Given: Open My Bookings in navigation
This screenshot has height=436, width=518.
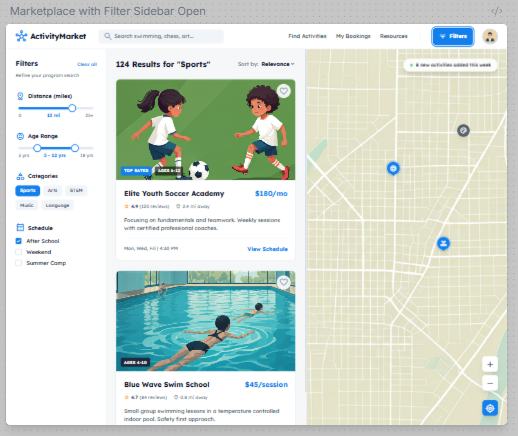Looking at the screenshot, I should [x=353, y=36].
